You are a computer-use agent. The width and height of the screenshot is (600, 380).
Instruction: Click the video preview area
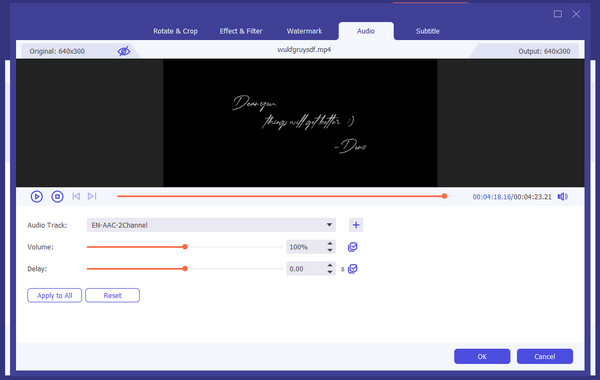pyautogui.click(x=300, y=123)
